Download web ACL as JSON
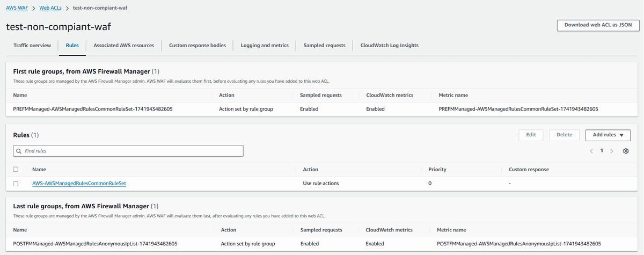The height and width of the screenshot is (255, 644). coord(598,25)
